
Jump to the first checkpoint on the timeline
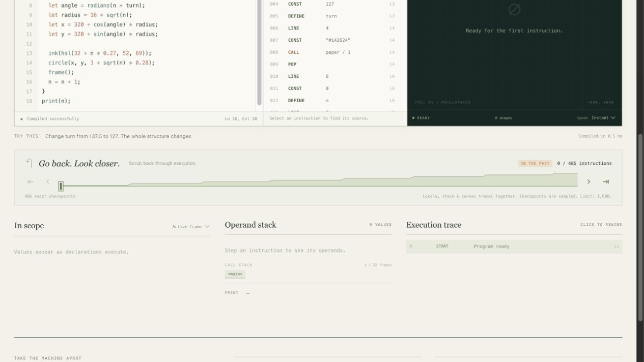point(31,182)
